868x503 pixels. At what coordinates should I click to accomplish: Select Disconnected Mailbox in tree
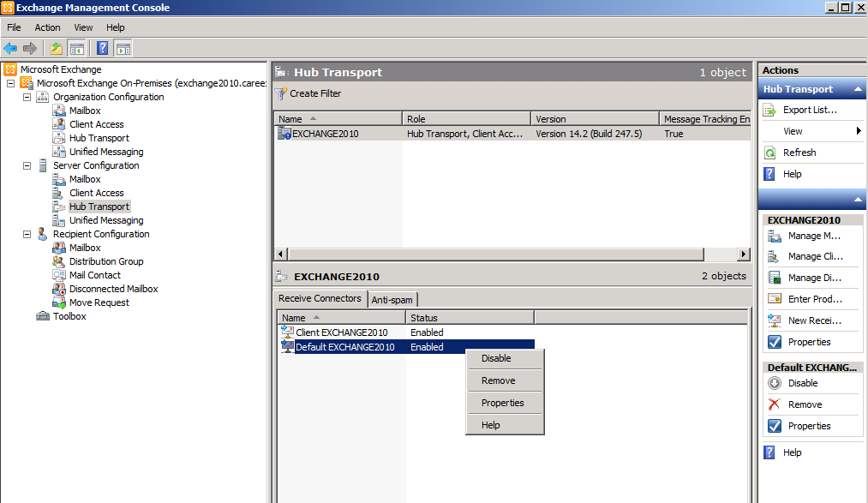point(113,289)
